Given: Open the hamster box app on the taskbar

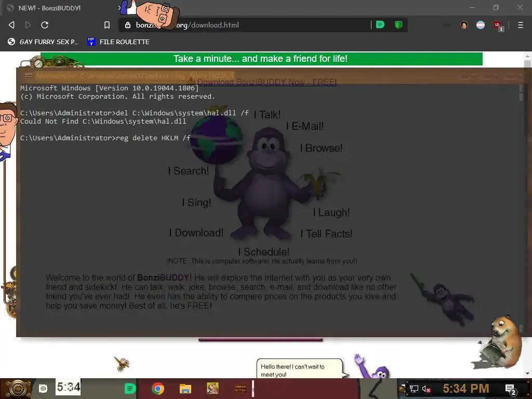Looking at the screenshot, I should click(212, 389).
